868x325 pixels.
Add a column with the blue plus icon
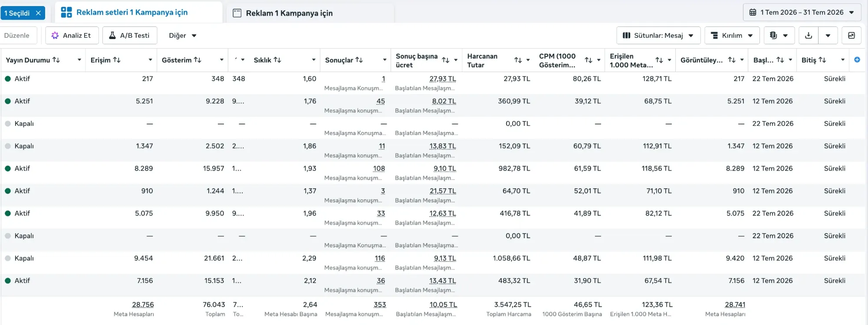coord(857,60)
